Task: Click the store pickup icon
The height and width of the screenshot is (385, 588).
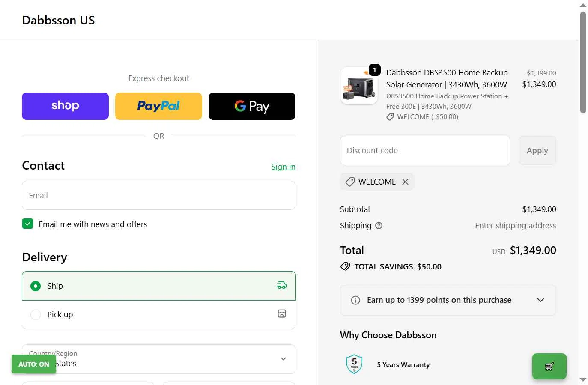Action: coord(282,314)
